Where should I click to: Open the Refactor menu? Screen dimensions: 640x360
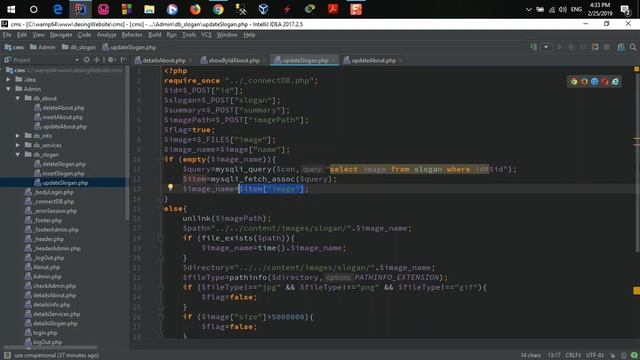[132, 35]
